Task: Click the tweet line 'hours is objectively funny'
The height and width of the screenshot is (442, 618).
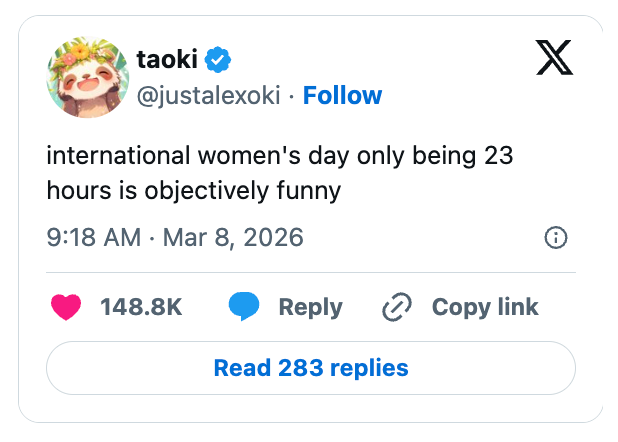Action: [x=194, y=190]
